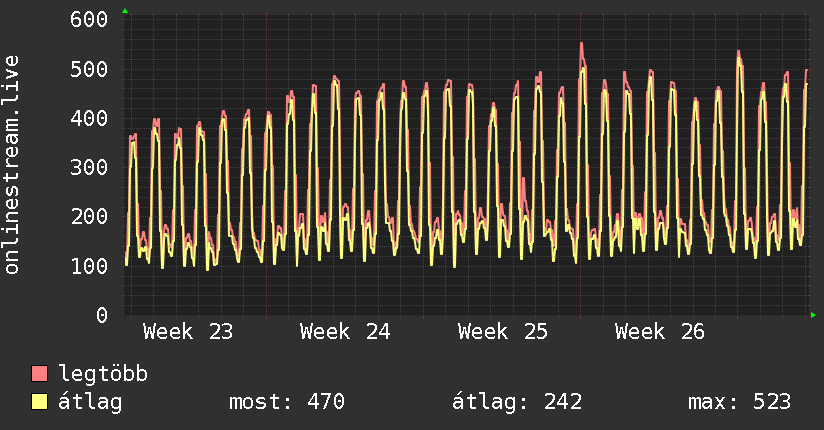Image resolution: width=824 pixels, height=430 pixels.
Task: Click the 600 y-axis label
Action: tap(89, 19)
